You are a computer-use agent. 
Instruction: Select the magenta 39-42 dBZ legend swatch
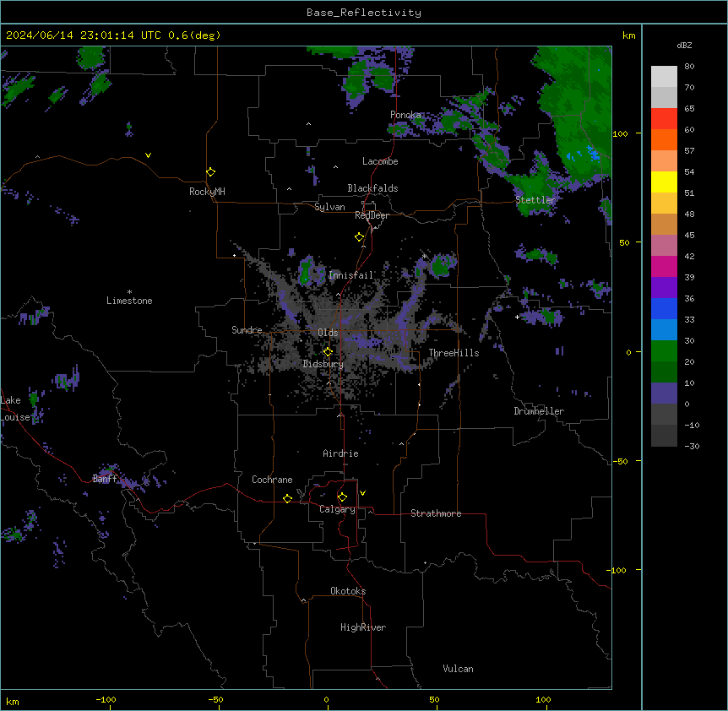pyautogui.click(x=664, y=266)
